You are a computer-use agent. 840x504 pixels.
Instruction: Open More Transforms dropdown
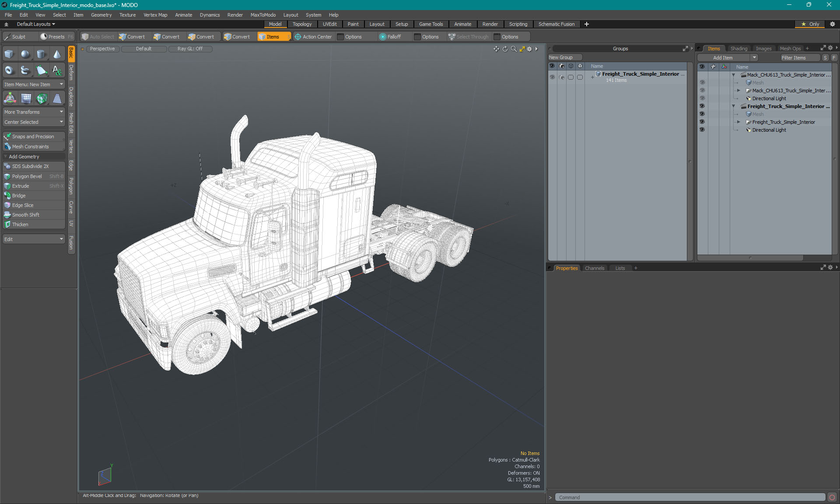click(x=34, y=112)
